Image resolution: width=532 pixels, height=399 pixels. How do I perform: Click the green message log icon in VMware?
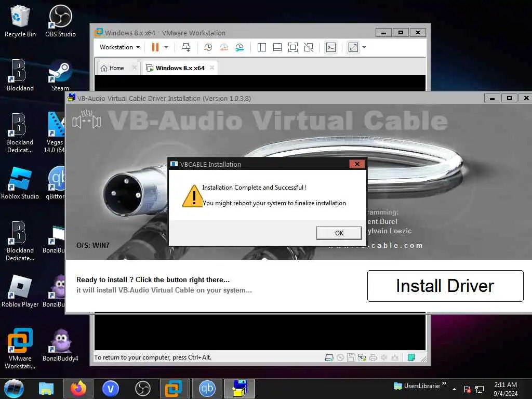(411, 357)
